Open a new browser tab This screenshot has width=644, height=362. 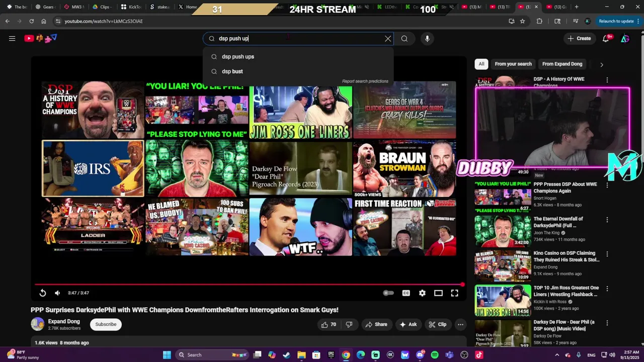pyautogui.click(x=577, y=7)
